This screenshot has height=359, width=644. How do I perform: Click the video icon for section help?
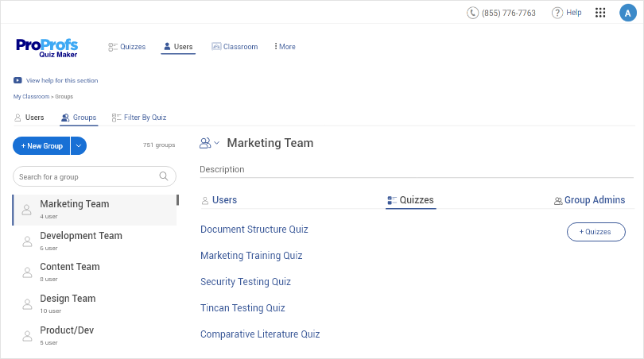coord(17,80)
